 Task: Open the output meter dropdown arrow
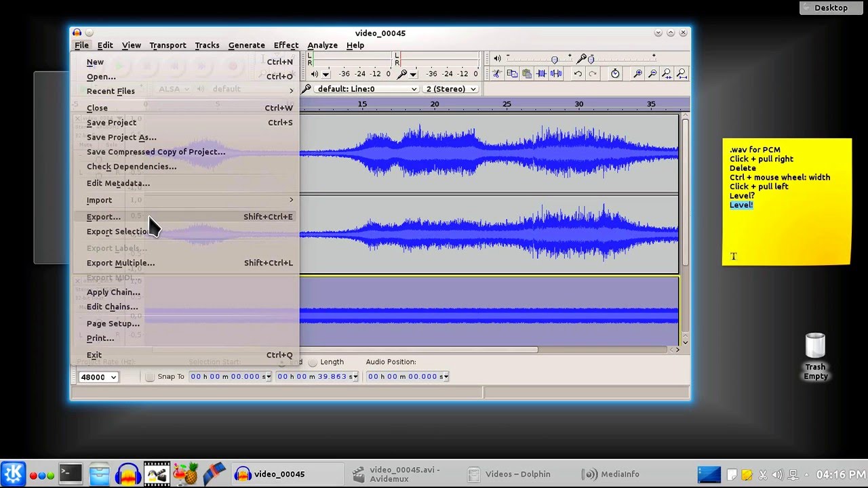(x=326, y=74)
